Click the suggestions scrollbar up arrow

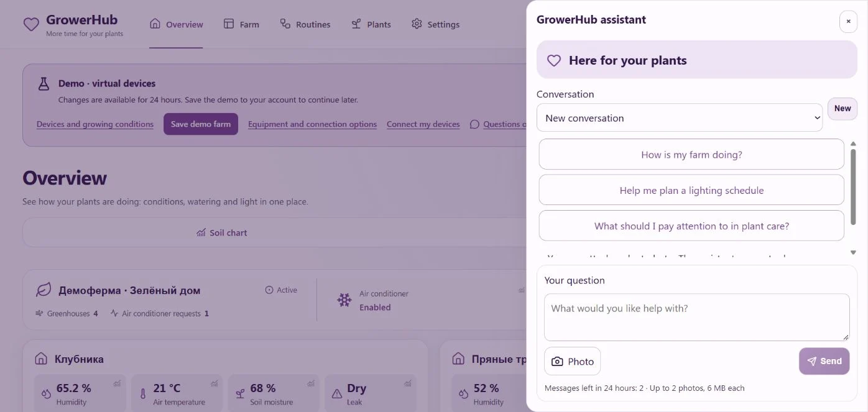click(853, 144)
